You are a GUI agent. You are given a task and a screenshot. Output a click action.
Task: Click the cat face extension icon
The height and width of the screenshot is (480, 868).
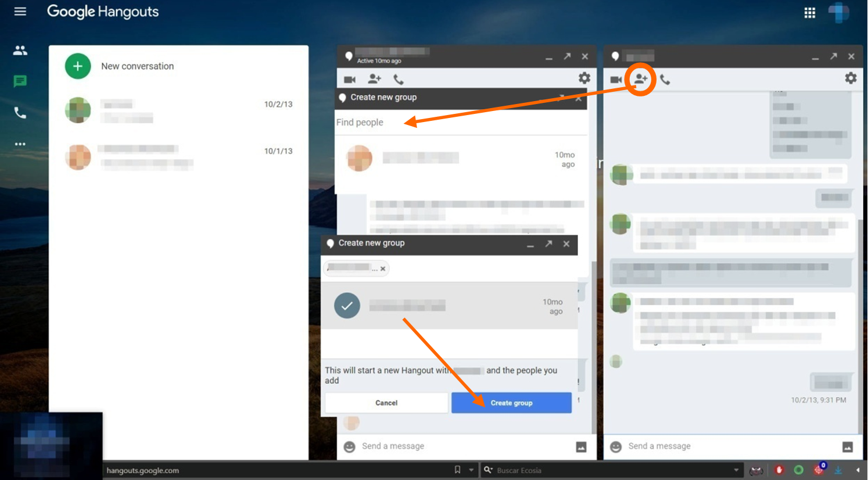click(756, 470)
